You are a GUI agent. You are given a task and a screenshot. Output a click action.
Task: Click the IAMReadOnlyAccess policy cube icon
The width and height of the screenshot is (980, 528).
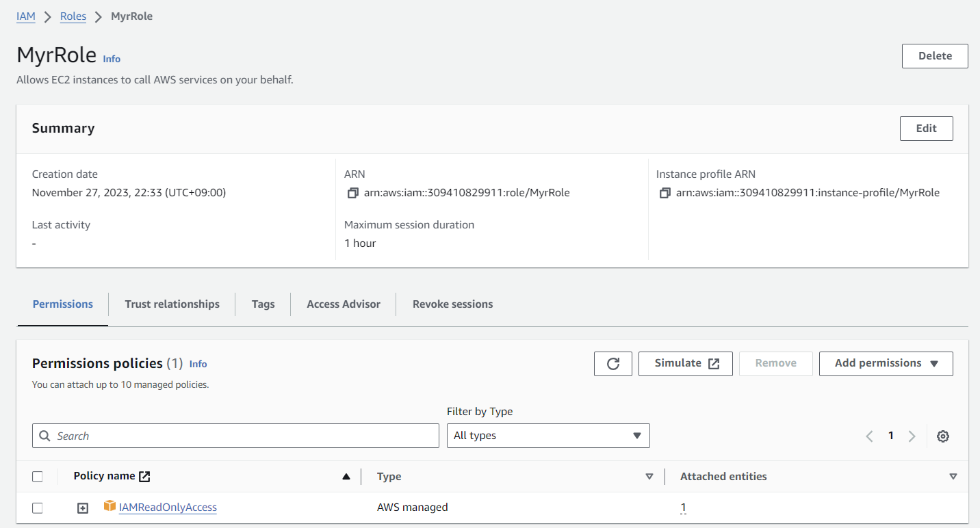tap(109, 506)
